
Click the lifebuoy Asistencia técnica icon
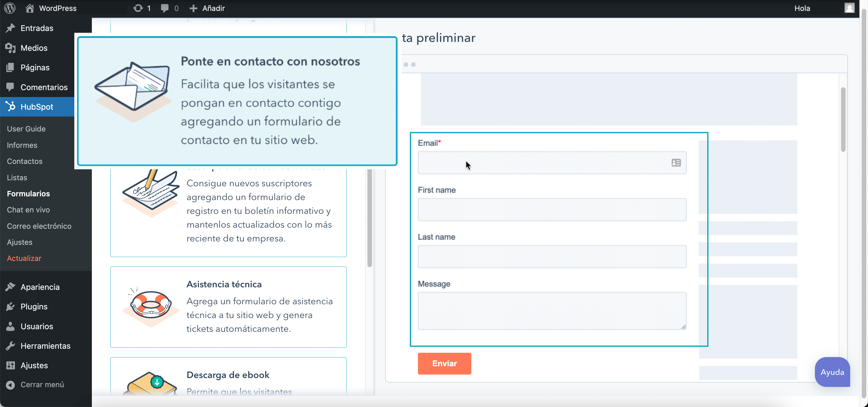point(151,305)
